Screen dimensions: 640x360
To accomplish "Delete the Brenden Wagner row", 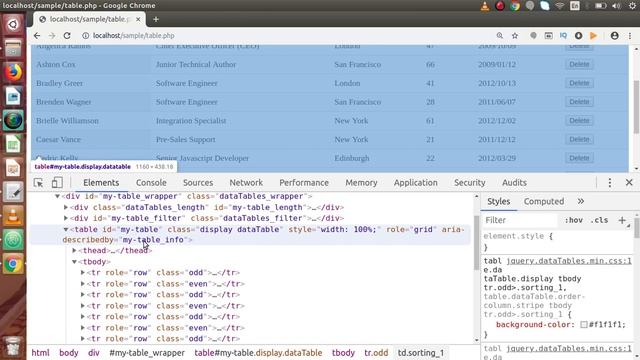I will click(579, 102).
